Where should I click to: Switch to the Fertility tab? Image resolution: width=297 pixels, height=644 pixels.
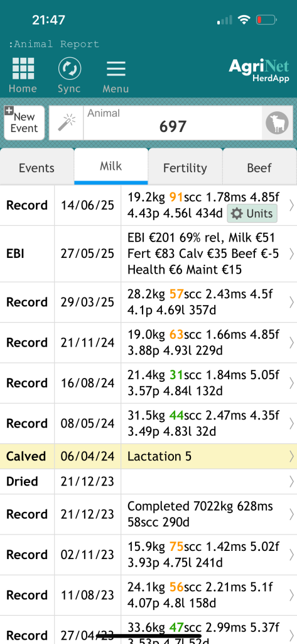tap(185, 167)
